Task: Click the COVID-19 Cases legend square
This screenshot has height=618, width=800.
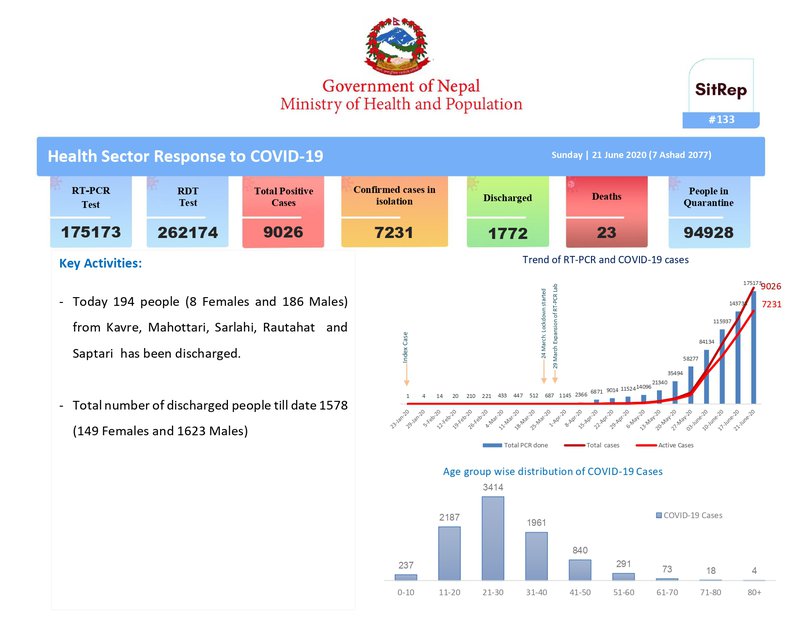Action: [x=659, y=515]
